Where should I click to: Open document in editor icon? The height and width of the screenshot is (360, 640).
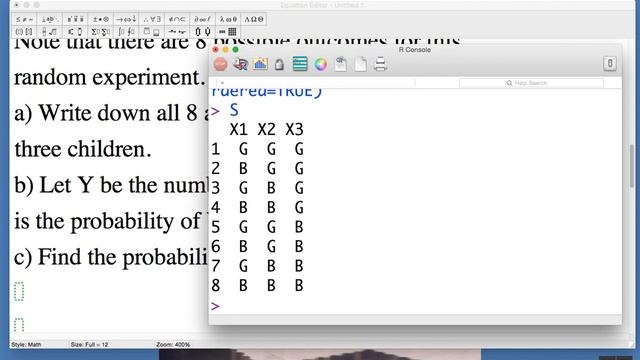pyautogui.click(x=340, y=64)
